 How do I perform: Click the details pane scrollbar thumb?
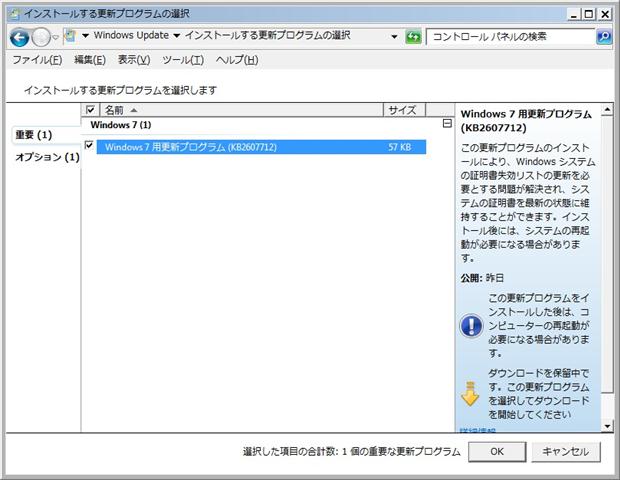[607, 254]
